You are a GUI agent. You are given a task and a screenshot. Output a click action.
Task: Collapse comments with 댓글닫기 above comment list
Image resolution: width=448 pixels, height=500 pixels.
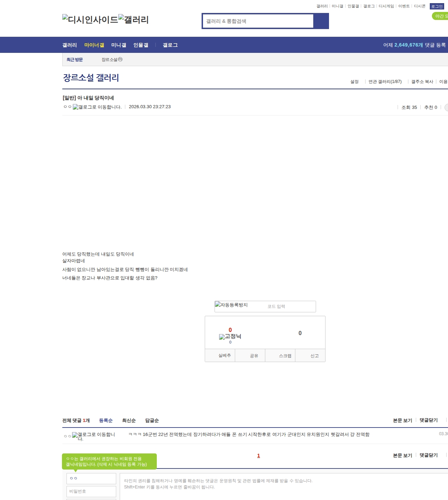tap(428, 420)
